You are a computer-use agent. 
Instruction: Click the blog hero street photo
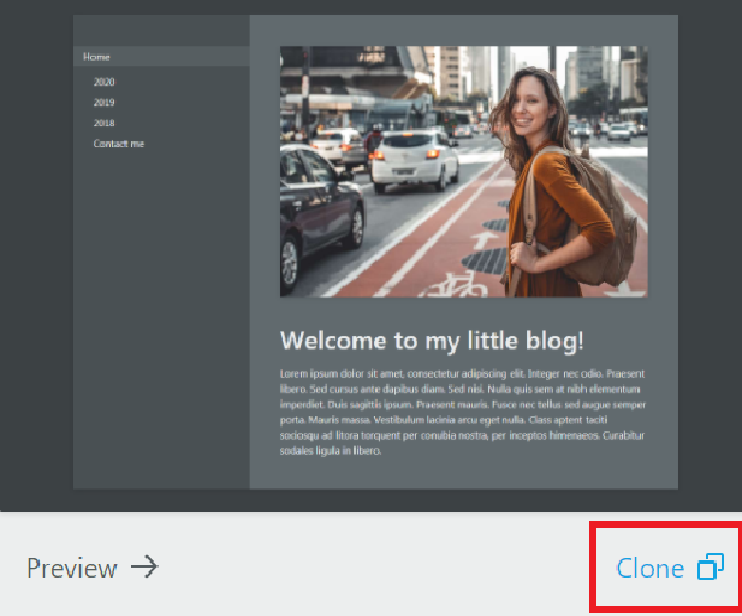click(x=464, y=171)
